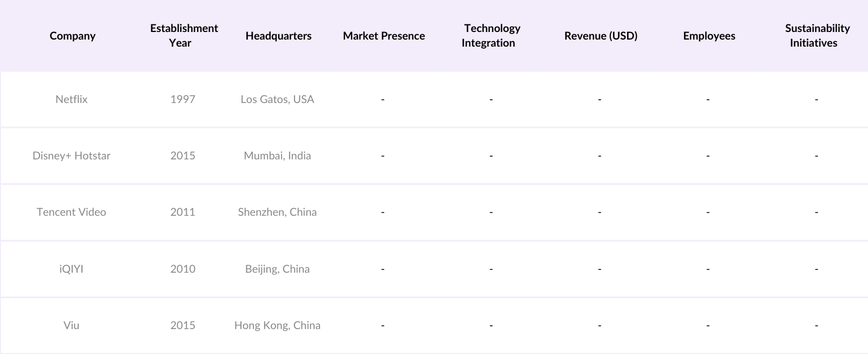This screenshot has height=354, width=868.
Task: Select the Revenue (USD) column header
Action: pyautogui.click(x=601, y=36)
